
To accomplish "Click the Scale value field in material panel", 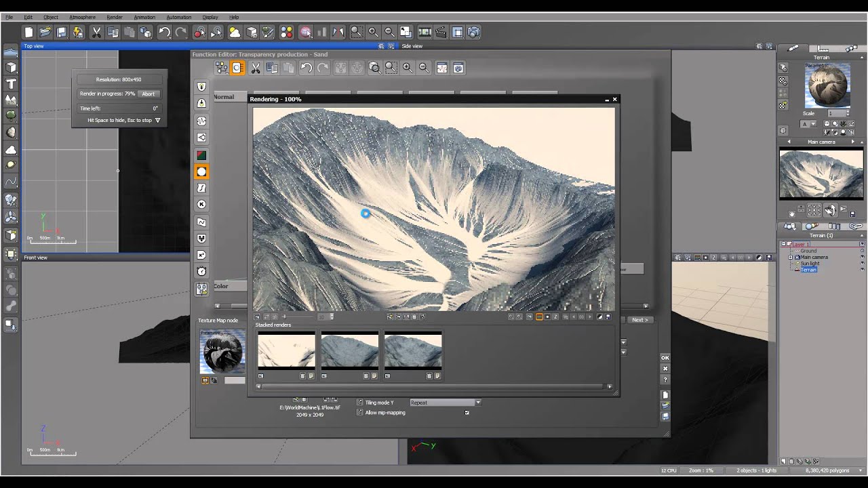I will pos(838,113).
